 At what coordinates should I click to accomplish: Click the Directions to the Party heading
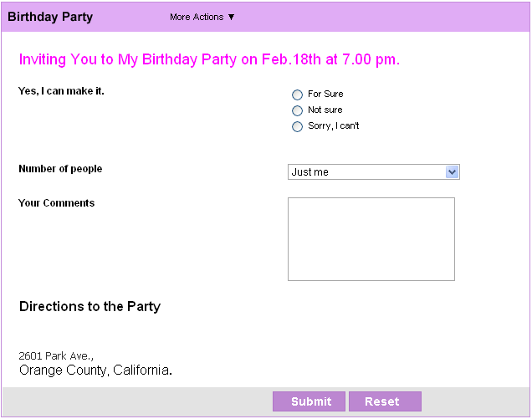(90, 306)
